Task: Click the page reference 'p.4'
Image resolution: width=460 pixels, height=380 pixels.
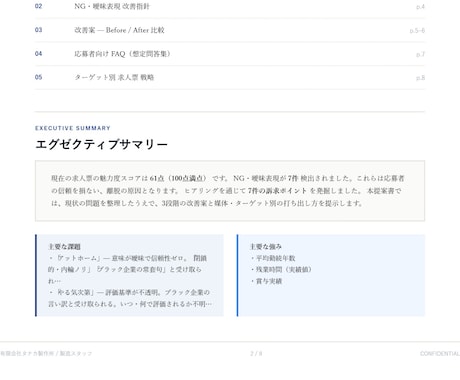Action: point(420,7)
